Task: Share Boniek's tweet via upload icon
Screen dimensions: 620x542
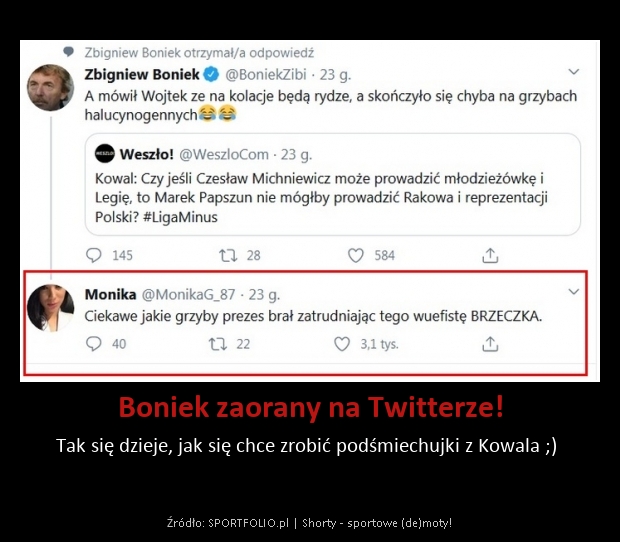Action: 490,255
